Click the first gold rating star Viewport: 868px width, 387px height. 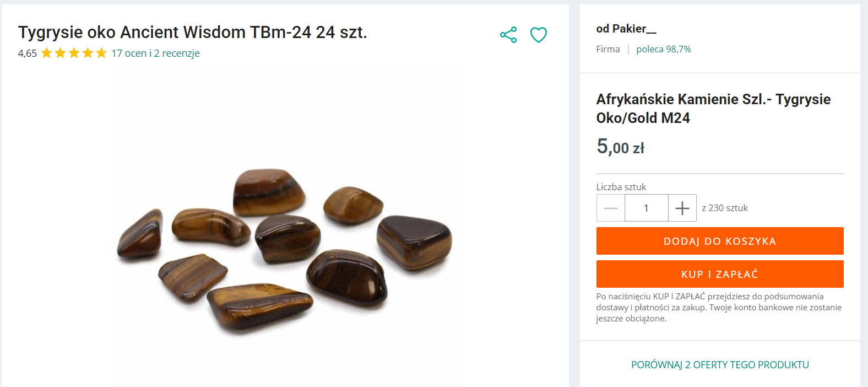(x=47, y=53)
